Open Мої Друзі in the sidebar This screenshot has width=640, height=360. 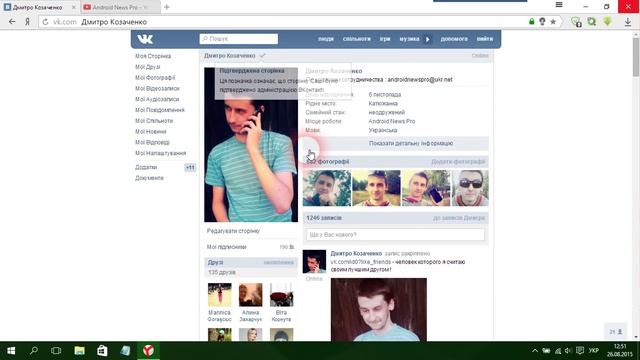pyautogui.click(x=148, y=67)
